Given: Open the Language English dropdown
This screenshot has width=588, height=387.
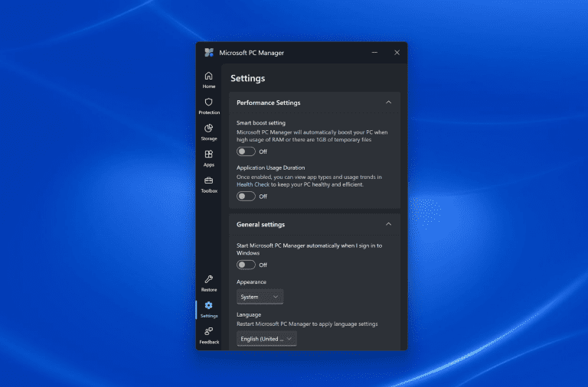Looking at the screenshot, I should [x=266, y=338].
